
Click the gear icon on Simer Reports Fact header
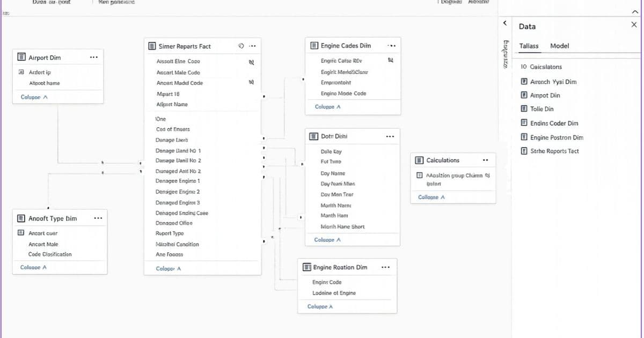click(x=242, y=46)
